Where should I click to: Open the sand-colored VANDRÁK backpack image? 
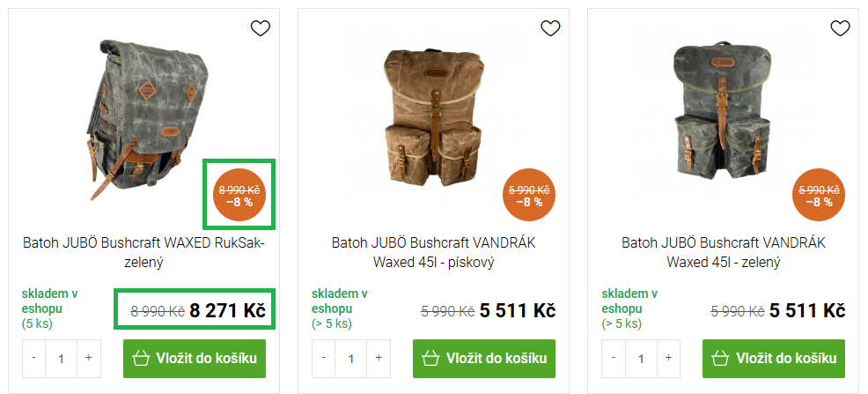434,115
